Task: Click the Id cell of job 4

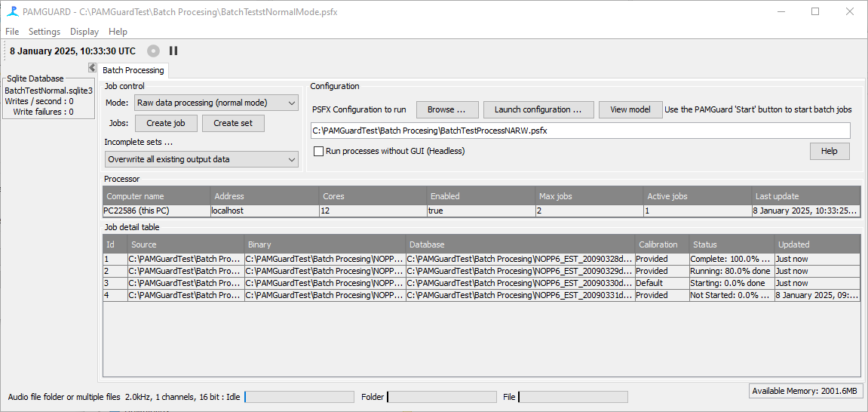Action: click(x=115, y=295)
